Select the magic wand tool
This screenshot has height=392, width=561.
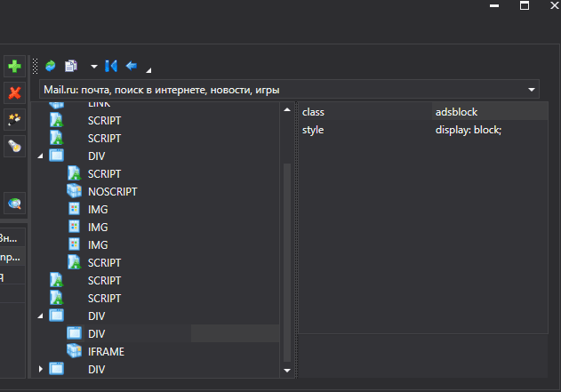[x=14, y=119]
